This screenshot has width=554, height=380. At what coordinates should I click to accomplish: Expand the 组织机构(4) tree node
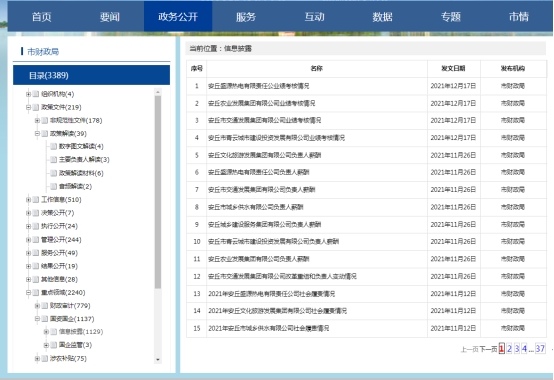(28, 94)
